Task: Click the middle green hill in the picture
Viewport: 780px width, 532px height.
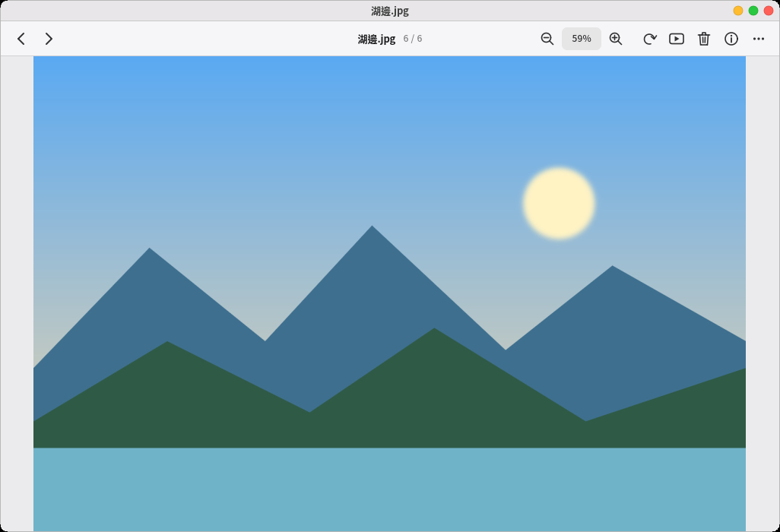Action: [434, 388]
